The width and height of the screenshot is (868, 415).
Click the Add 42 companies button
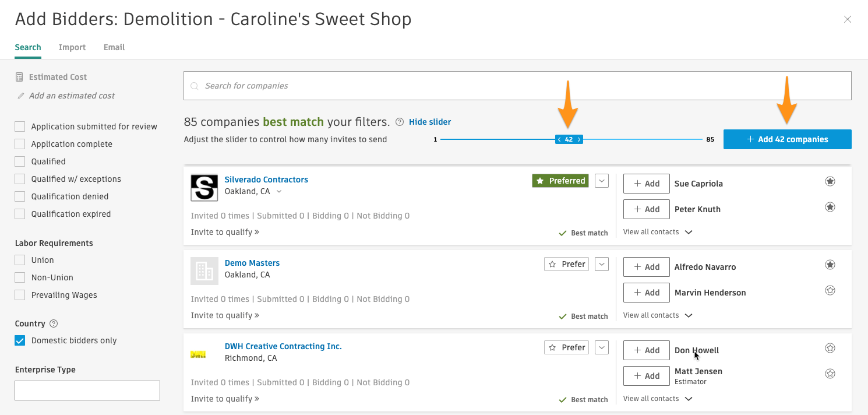click(787, 139)
